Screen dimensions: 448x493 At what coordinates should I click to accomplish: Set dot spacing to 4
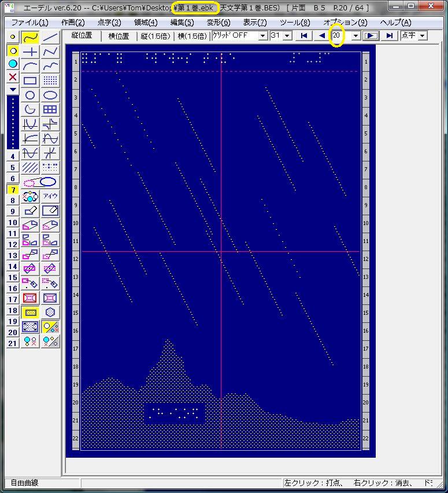13,156
